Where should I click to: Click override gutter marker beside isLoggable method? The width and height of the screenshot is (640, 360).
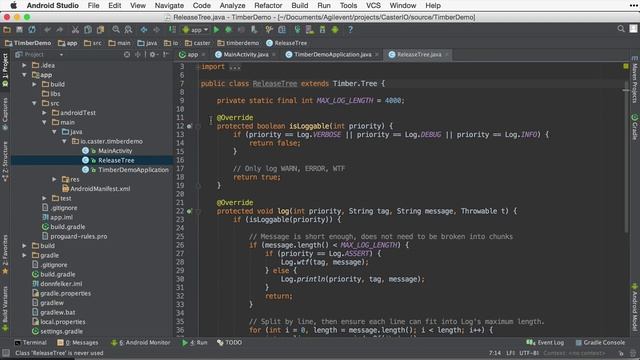pyautogui.click(x=189, y=126)
